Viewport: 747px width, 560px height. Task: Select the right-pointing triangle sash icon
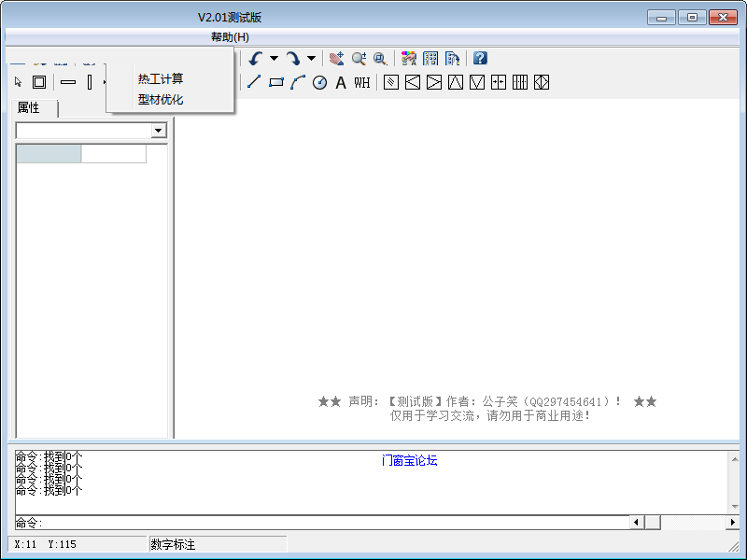coord(434,82)
